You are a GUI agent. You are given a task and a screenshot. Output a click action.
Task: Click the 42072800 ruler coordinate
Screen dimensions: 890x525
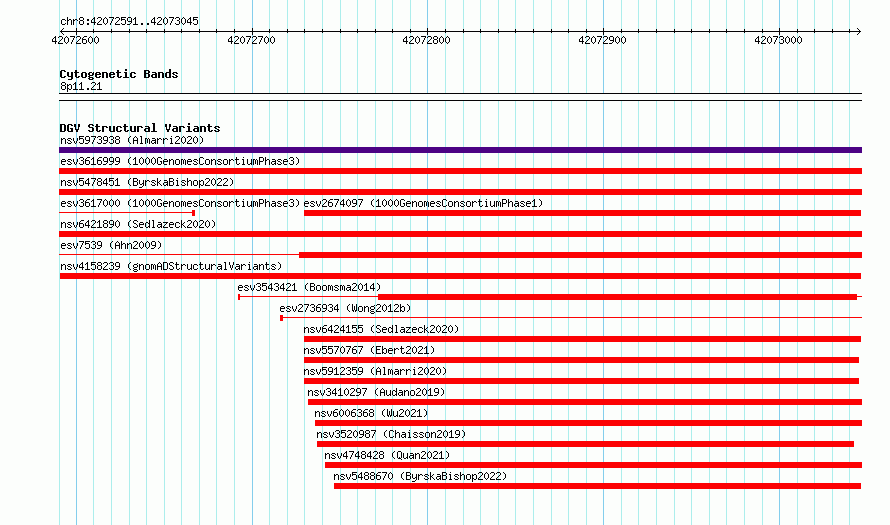[x=426, y=40]
